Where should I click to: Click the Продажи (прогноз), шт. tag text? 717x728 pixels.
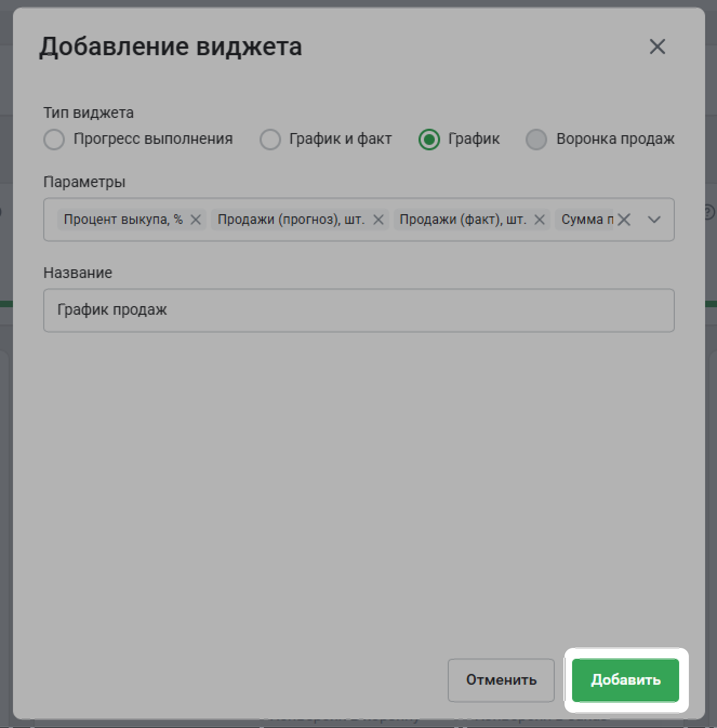(291, 220)
